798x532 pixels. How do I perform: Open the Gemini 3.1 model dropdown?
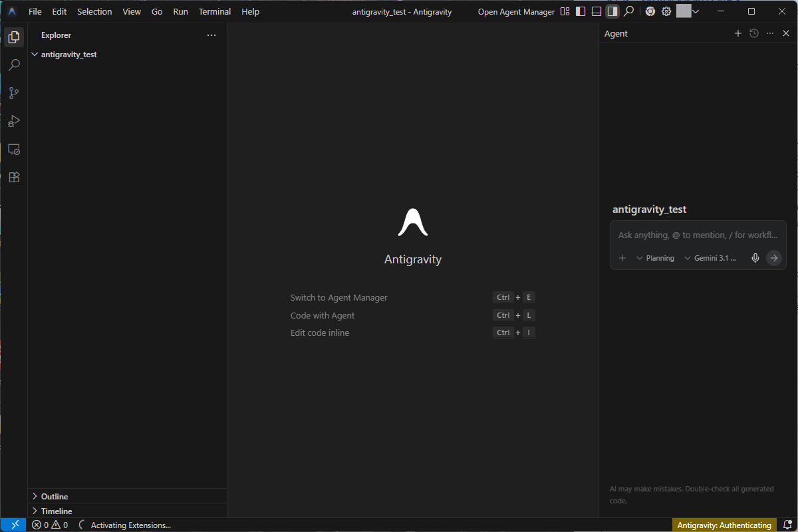tap(710, 258)
